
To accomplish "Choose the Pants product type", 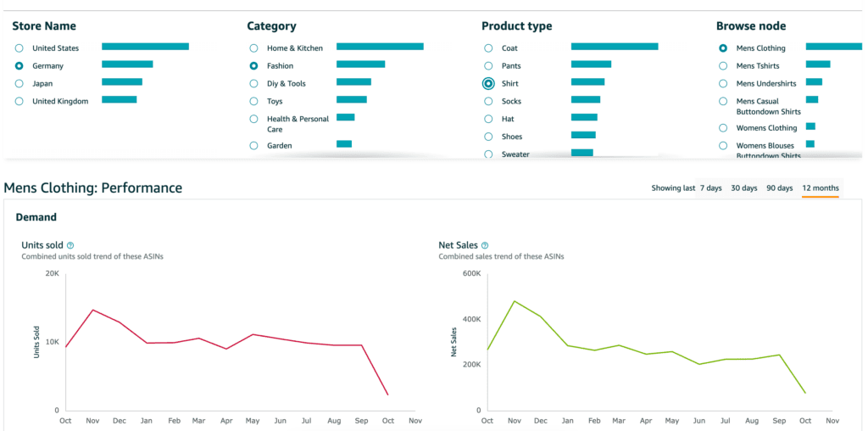I will tap(488, 65).
